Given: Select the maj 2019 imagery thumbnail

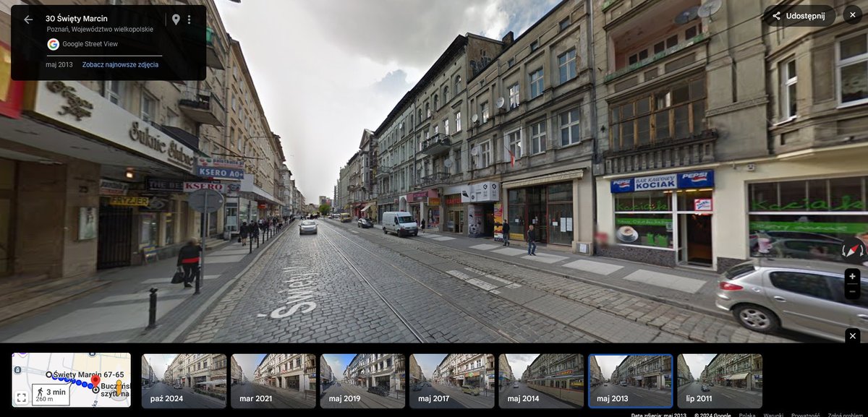Looking at the screenshot, I should pos(362,381).
